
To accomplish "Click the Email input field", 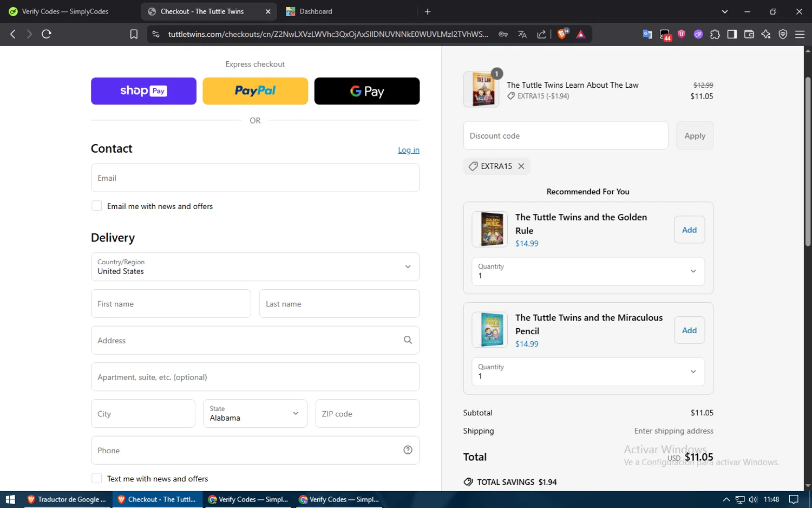I will [255, 178].
